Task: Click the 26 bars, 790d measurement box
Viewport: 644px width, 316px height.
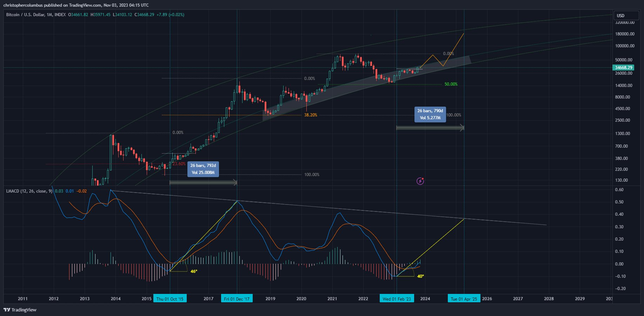Action: (430, 114)
